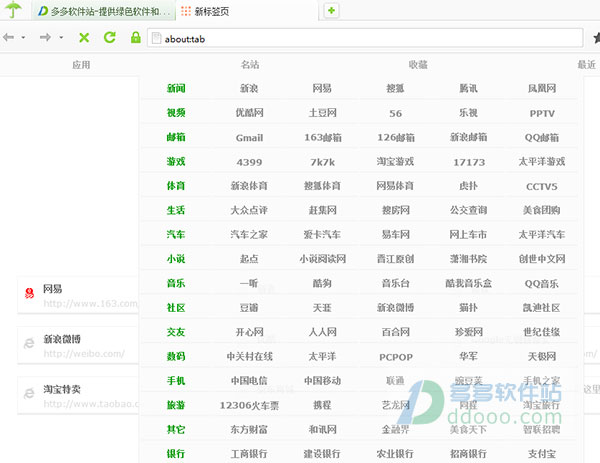The image size is (600, 463).
Task: Click the 新浪微博 tile IE icon
Action: (29, 343)
